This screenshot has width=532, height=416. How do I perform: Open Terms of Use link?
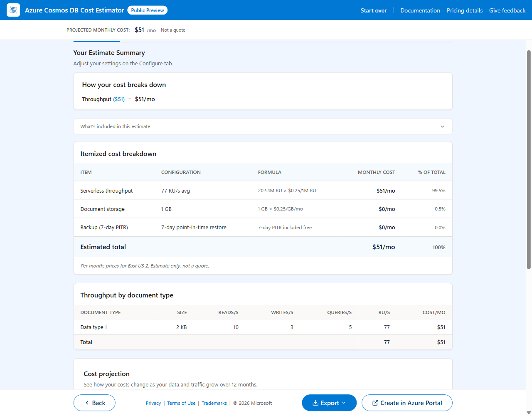pos(181,403)
